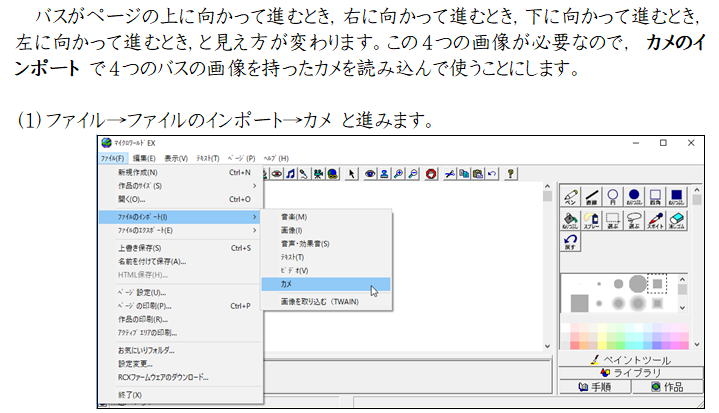Switch to the 作品 tab
The width and height of the screenshot is (719, 413).
pos(668,387)
